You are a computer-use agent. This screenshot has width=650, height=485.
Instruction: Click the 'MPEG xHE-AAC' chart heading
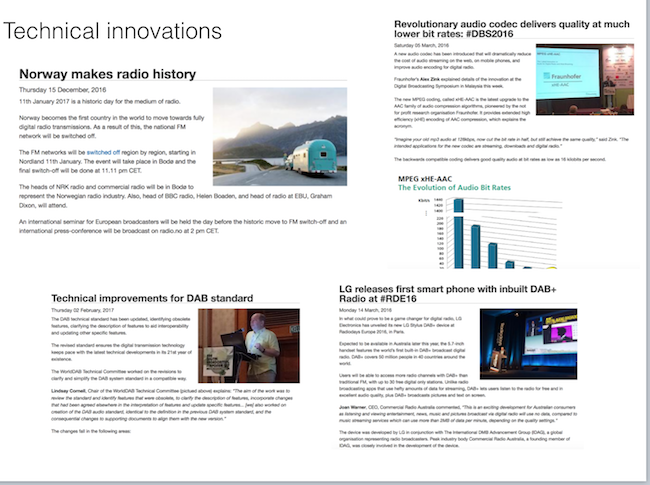pyautogui.click(x=425, y=179)
